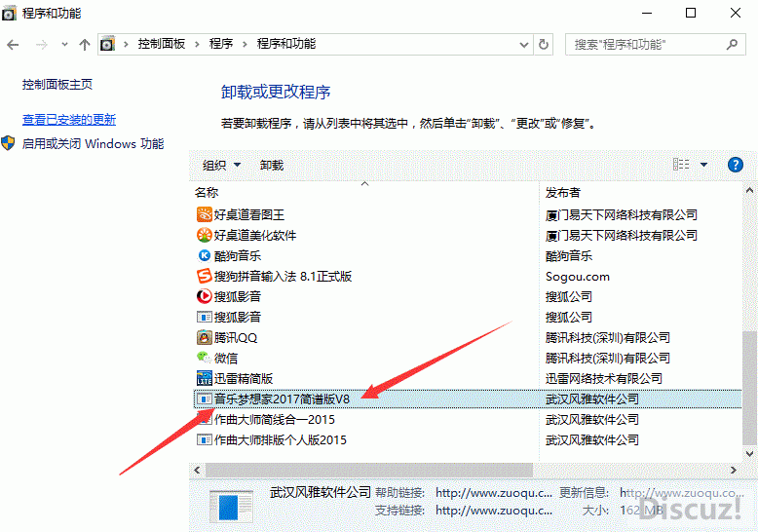Click the vertical scrollbar up arrow
This screenshot has width=758, height=532.
point(749,191)
